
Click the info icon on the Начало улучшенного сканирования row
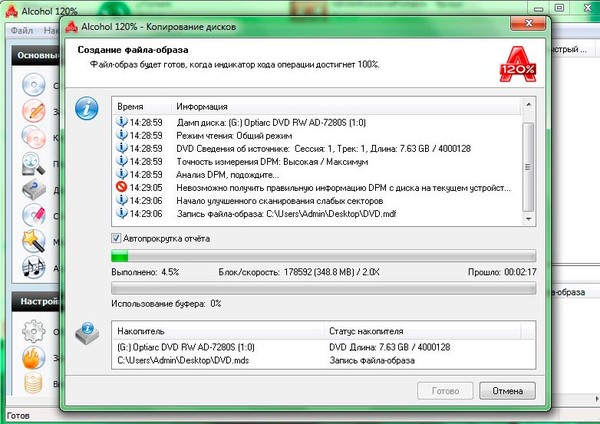[x=121, y=200]
